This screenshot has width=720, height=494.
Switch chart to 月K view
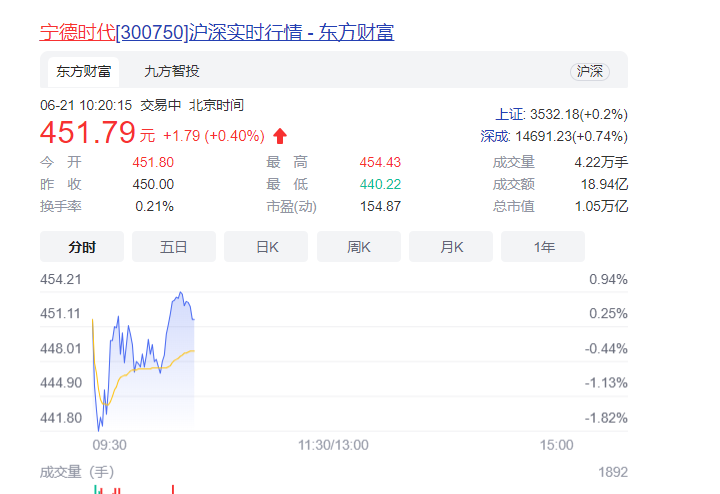pos(451,247)
